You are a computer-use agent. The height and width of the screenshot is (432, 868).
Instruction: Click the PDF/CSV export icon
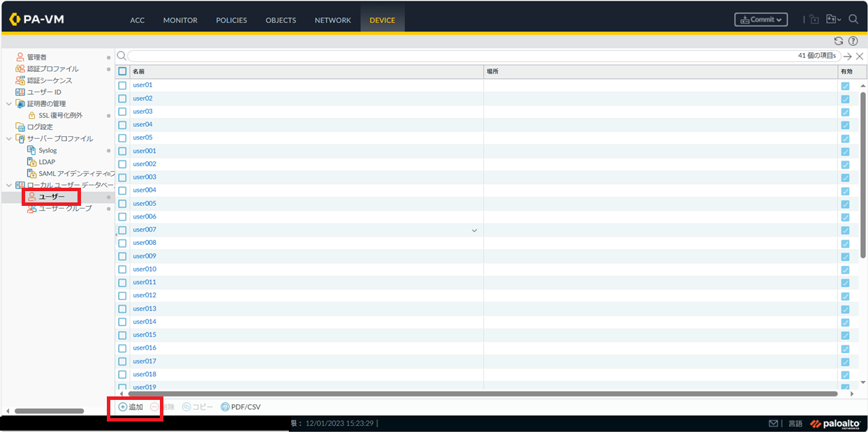click(x=225, y=407)
